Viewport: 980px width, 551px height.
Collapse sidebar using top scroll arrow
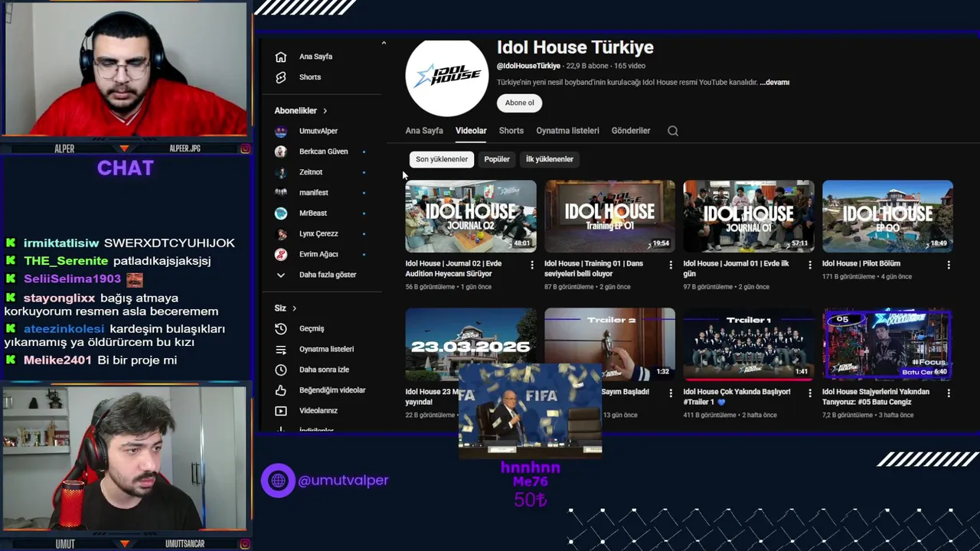pos(384,44)
